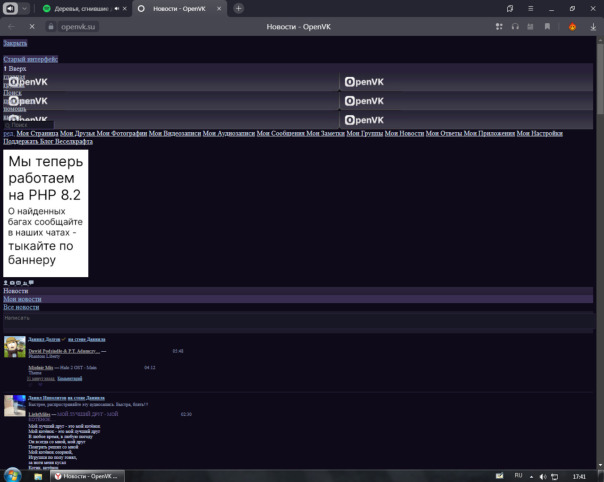Go back with the browser back arrow

tap(12, 27)
